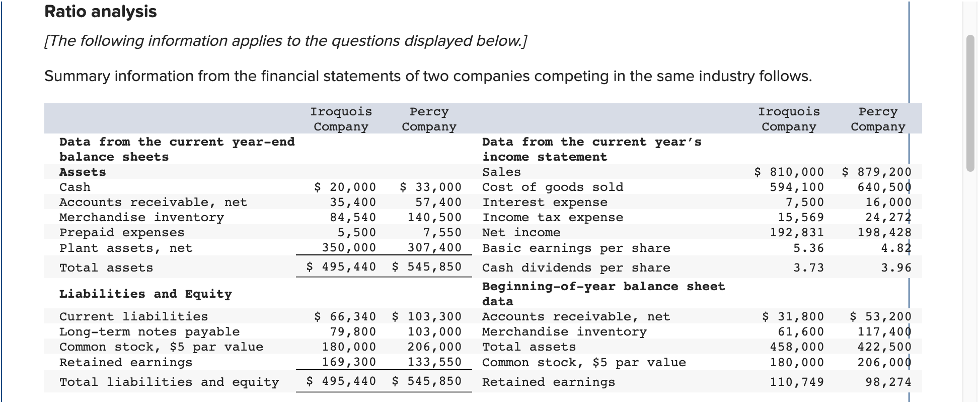Click the Merchandise inventory row label under Assets
980x402 pixels.
click(141, 218)
